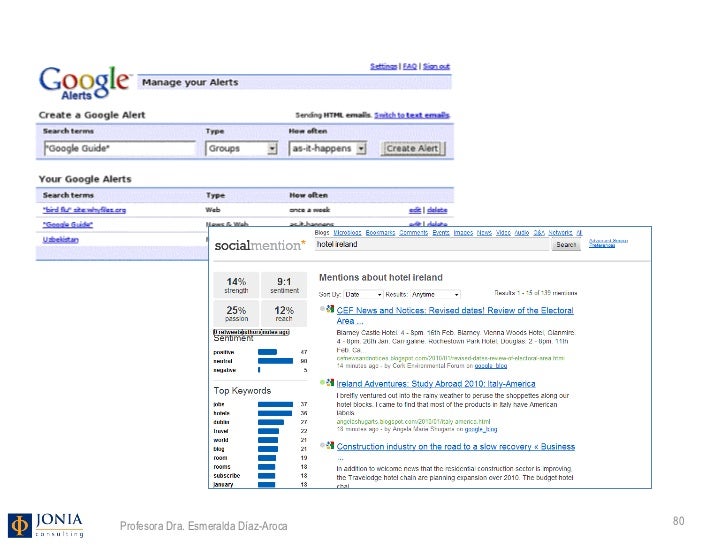The height and width of the screenshot is (546, 728).
Task: Open the Type dropdown showing Groups
Action: click(x=241, y=149)
